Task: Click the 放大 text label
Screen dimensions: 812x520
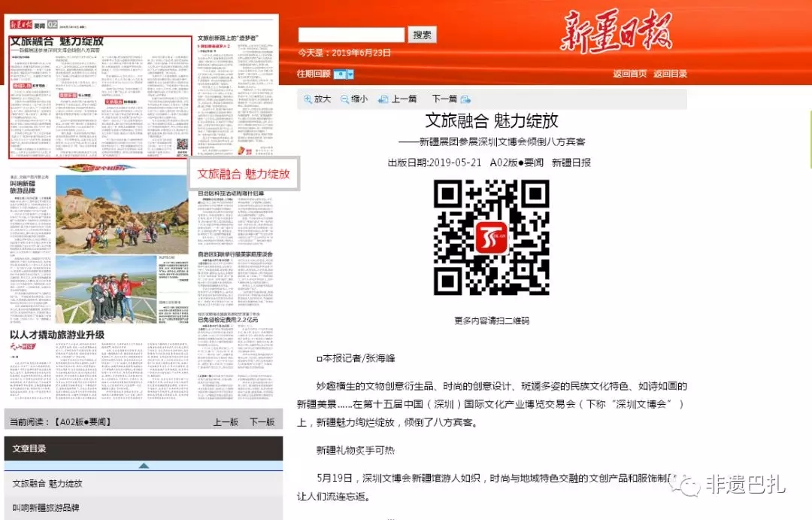Action: coord(322,99)
